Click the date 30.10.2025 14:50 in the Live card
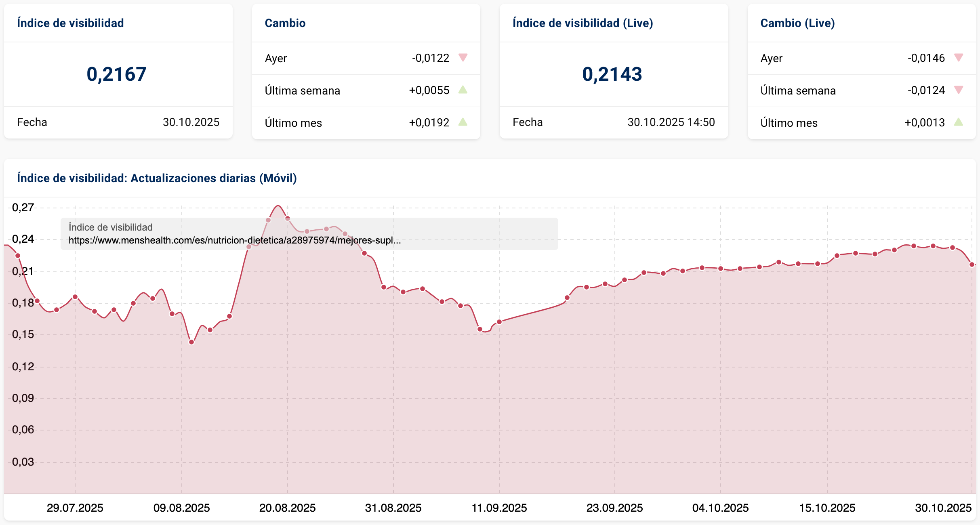980x525 pixels. click(x=671, y=122)
